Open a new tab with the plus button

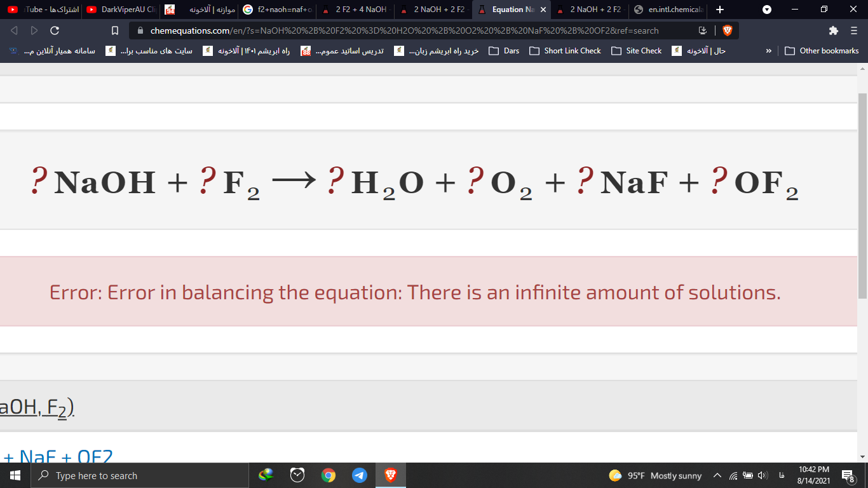[719, 10]
